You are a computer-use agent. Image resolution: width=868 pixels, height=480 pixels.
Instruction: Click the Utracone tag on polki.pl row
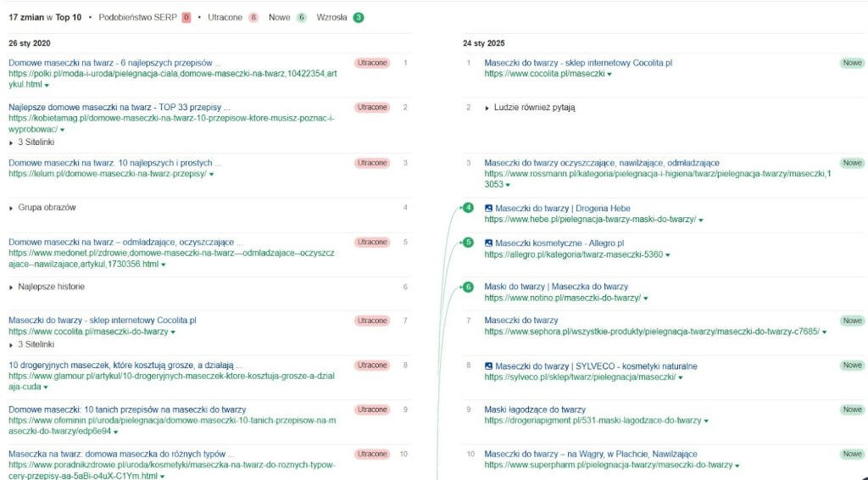click(372, 63)
